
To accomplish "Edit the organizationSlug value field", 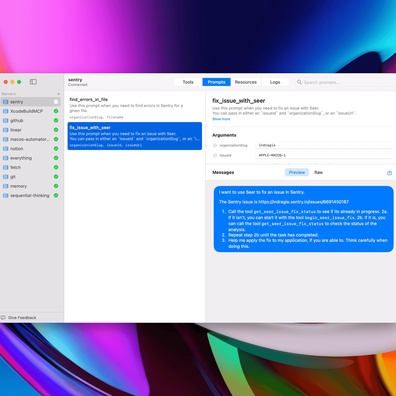I will coord(324,145).
